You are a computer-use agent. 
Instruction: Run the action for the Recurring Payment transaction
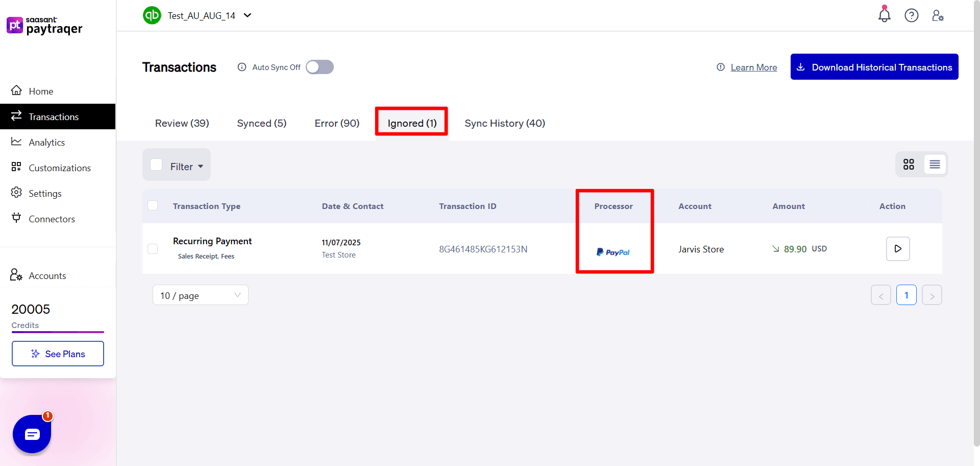pos(898,249)
